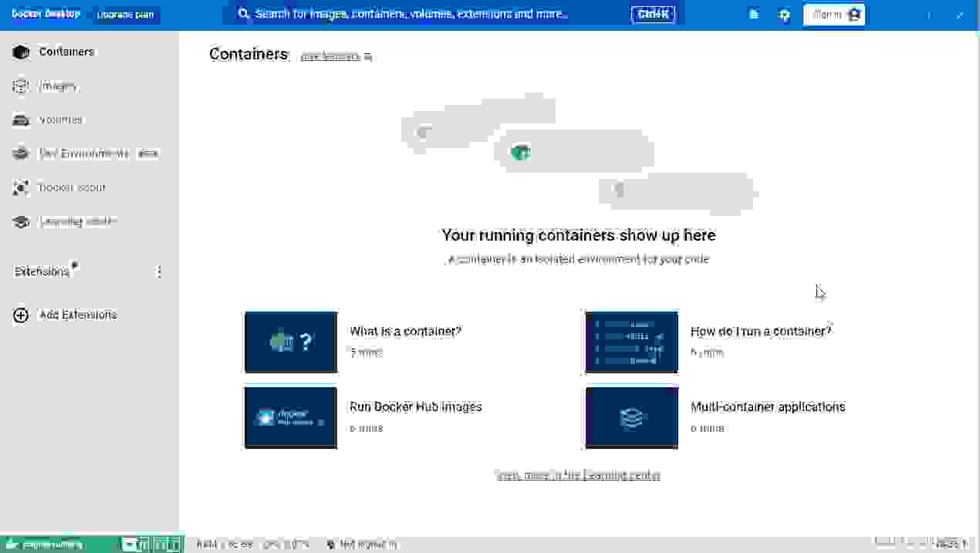This screenshot has width=980, height=553.
Task: Open the How do I run a container thumbnail
Action: pyautogui.click(x=632, y=342)
